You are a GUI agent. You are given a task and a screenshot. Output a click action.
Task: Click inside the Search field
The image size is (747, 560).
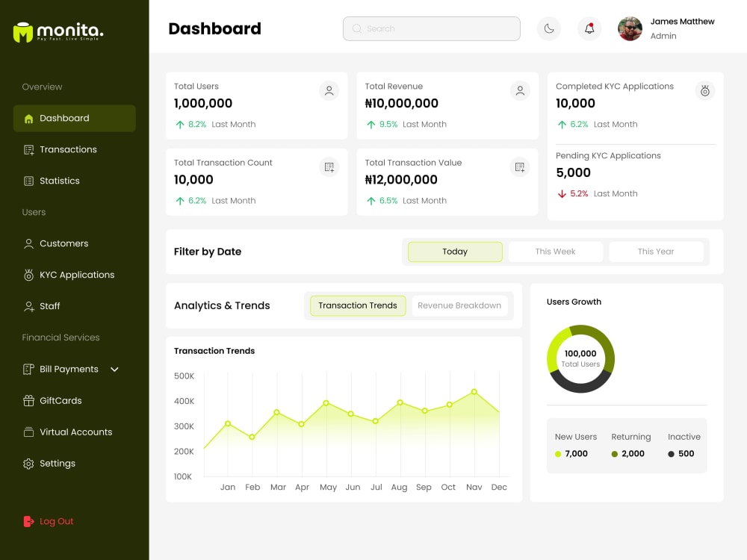[432, 28]
